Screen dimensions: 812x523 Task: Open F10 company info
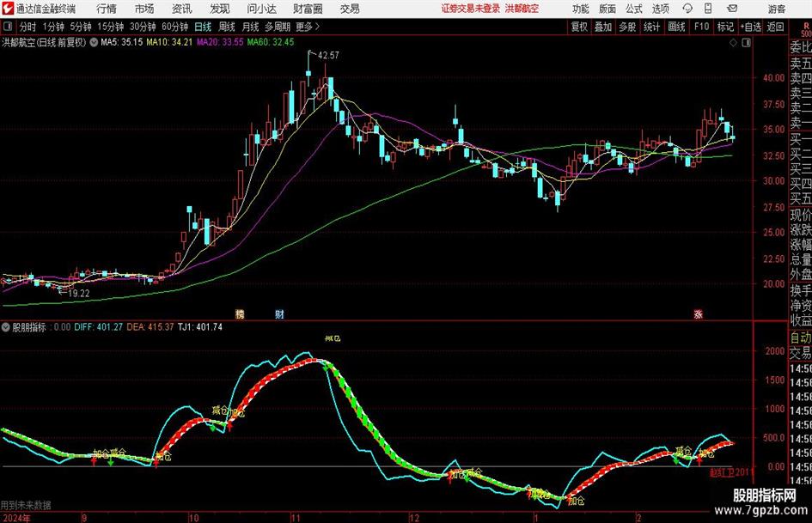702,27
